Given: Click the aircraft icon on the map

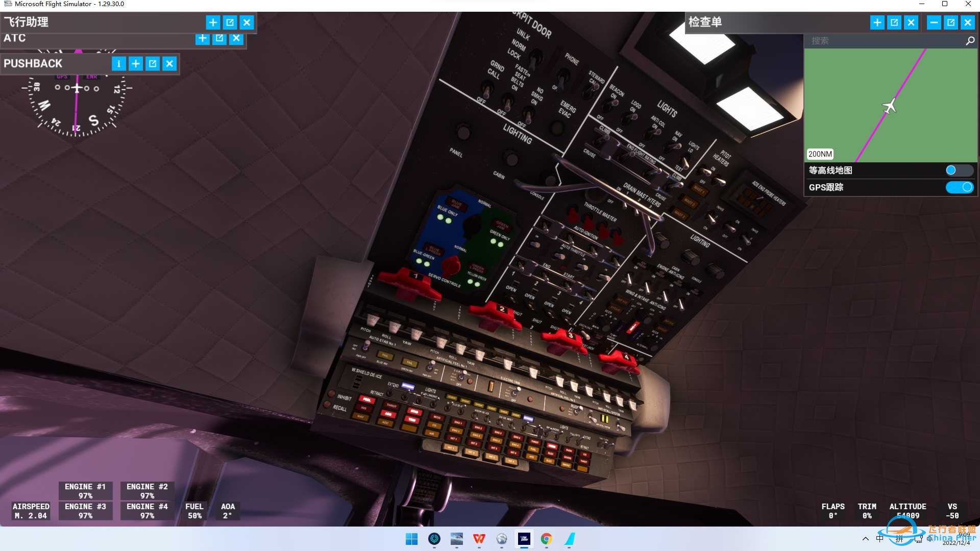Looking at the screenshot, I should click(889, 106).
